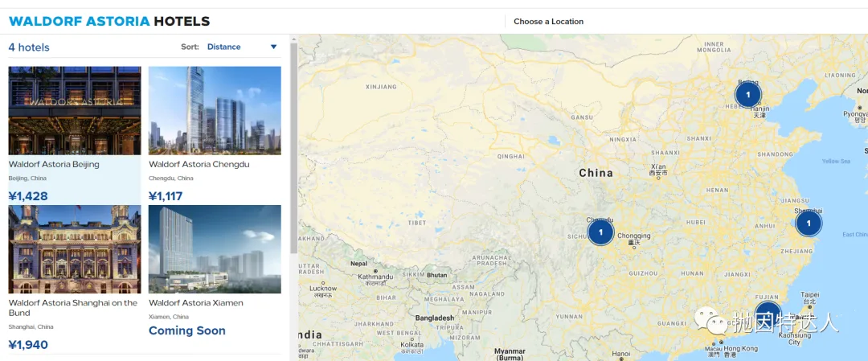Viewport: 868px width, 361px height.
Task: Click the Waldorf Astoria Beijing hotel name
Action: (x=54, y=164)
